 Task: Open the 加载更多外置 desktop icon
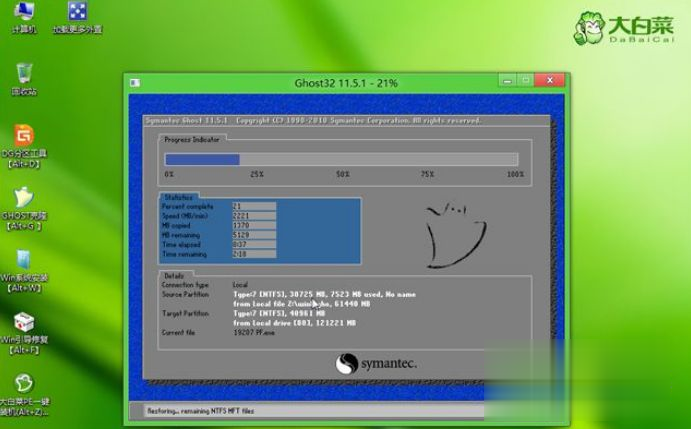pyautogui.click(x=78, y=17)
